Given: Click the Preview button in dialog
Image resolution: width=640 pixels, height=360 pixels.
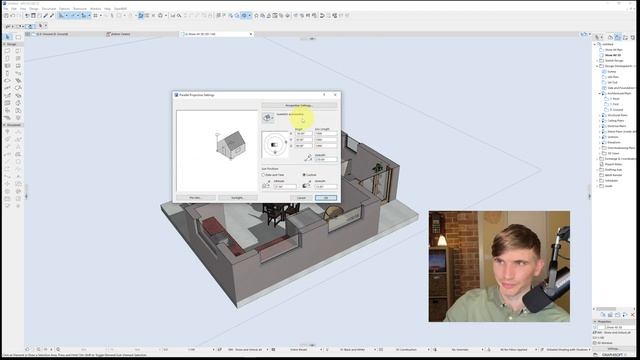Looking at the screenshot, I should [x=195, y=198].
